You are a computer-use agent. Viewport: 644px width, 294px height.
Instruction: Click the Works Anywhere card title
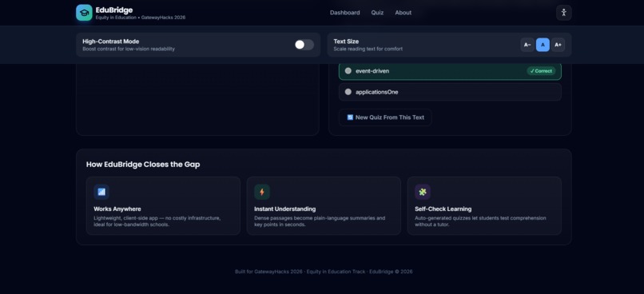tap(117, 209)
